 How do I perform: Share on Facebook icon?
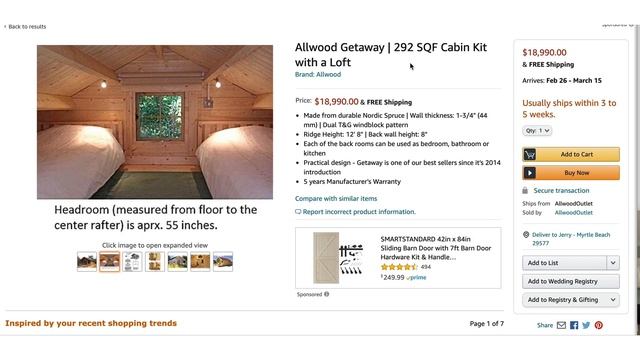click(574, 325)
